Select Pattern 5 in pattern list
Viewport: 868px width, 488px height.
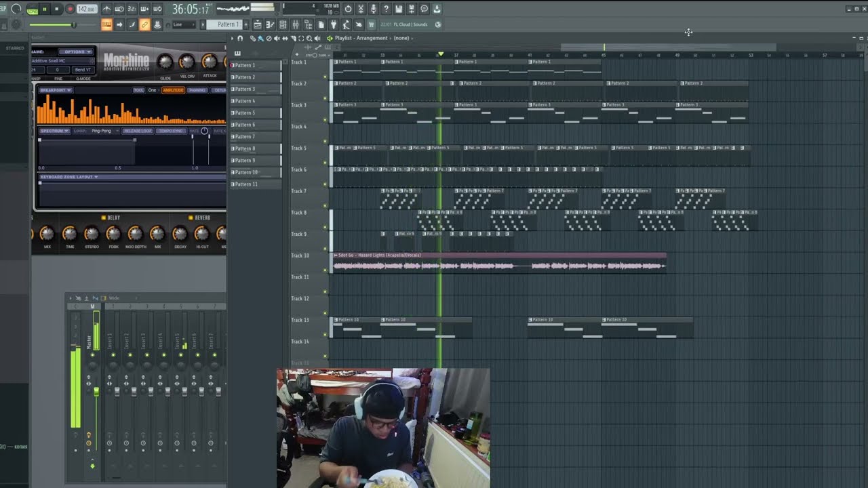pos(255,113)
